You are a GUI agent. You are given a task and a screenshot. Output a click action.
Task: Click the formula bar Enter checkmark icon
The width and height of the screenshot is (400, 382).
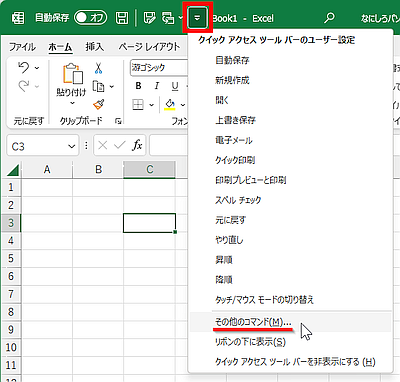point(120,145)
